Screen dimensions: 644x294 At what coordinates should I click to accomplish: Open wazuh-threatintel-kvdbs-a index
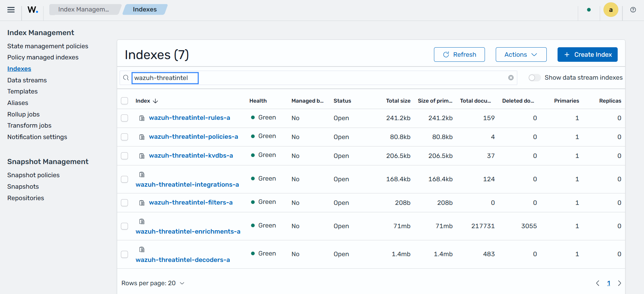191,156
